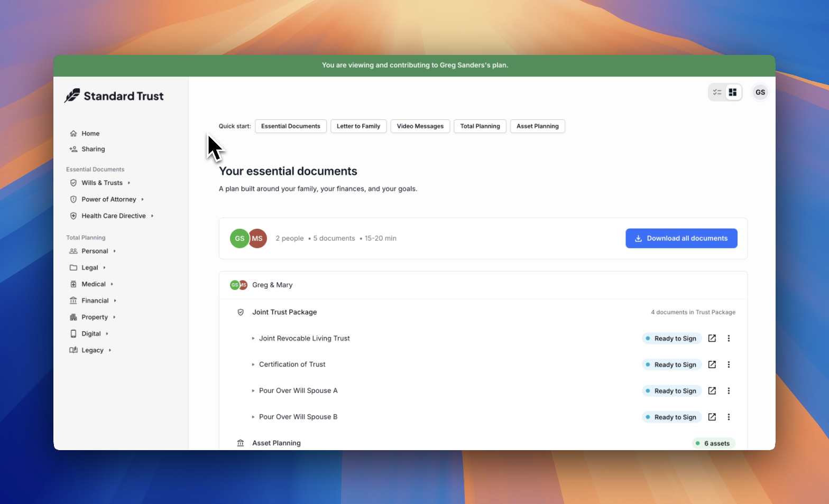Expand Power of Attorney submenu arrow
The image size is (829, 504).
coord(143,199)
